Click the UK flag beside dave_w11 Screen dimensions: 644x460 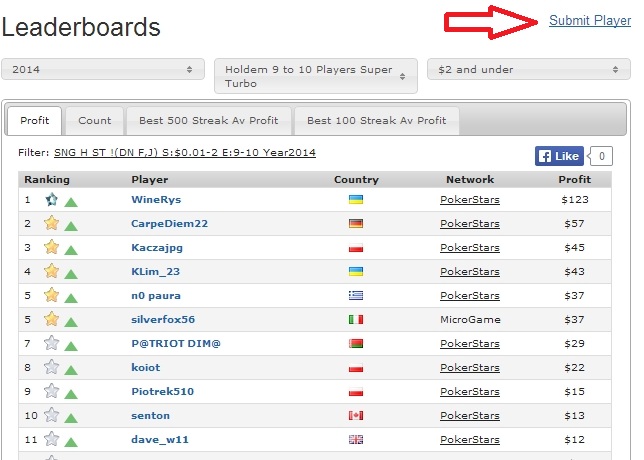(356, 439)
